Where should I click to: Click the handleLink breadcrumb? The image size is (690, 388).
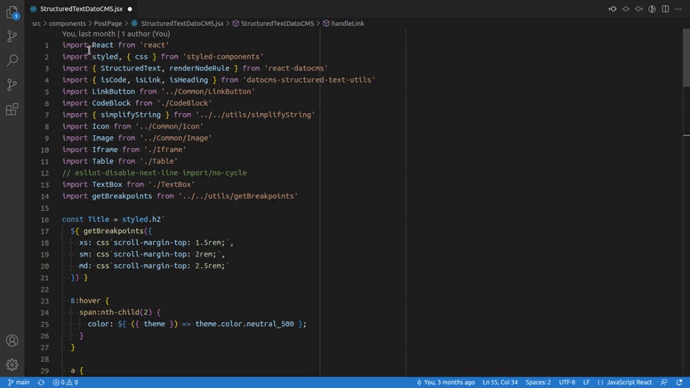coord(348,23)
